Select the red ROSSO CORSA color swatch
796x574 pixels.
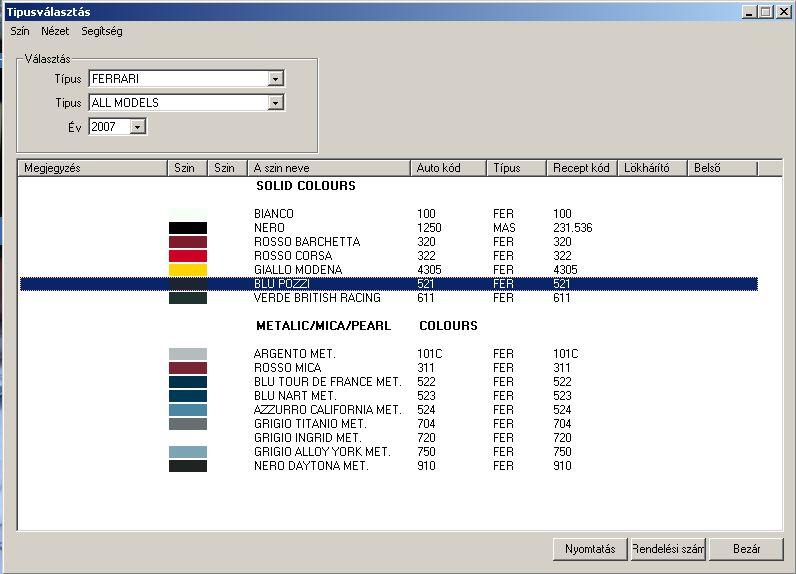point(188,256)
